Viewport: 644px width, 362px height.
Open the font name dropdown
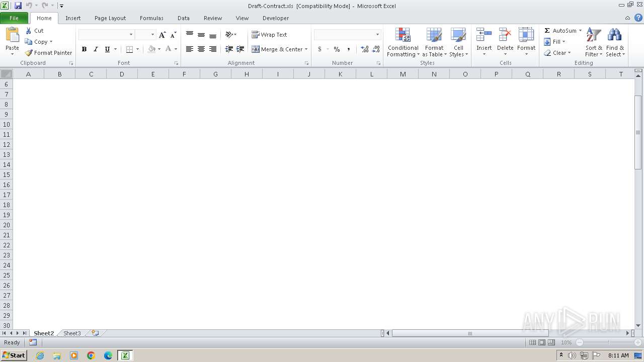pyautogui.click(x=131, y=35)
